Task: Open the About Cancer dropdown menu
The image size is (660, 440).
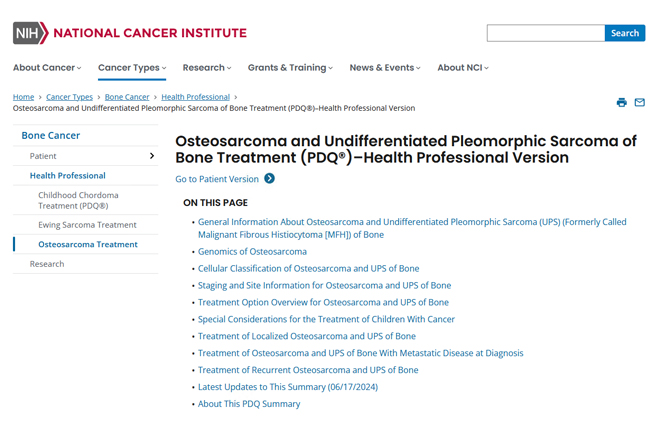Action: click(x=47, y=68)
